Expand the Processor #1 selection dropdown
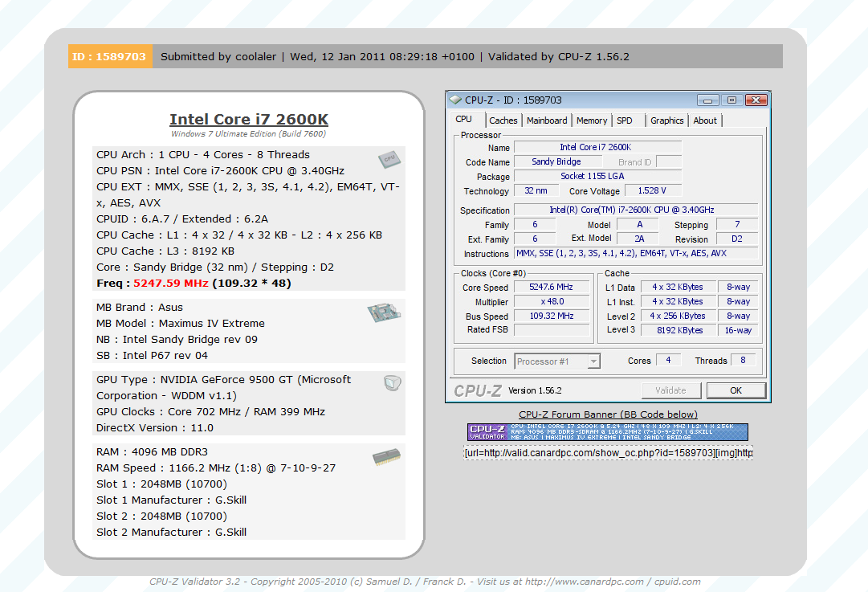This screenshot has width=868, height=592. (x=593, y=361)
